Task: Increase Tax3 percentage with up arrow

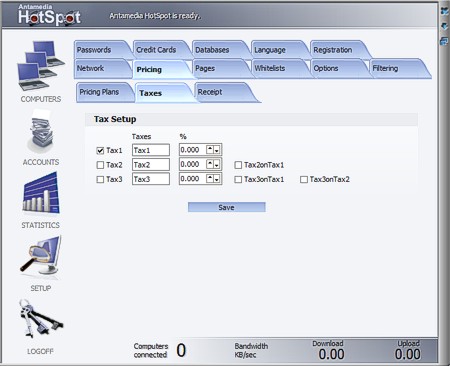Action: (x=210, y=178)
